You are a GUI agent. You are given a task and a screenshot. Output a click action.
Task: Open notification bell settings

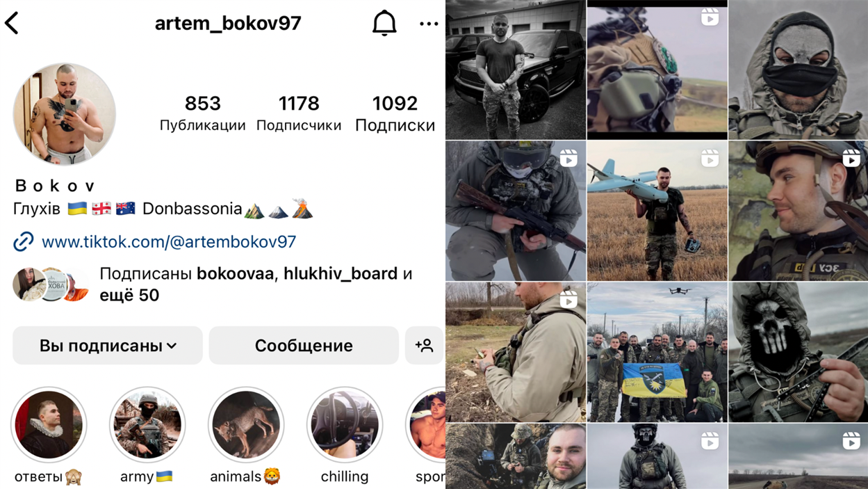click(384, 23)
